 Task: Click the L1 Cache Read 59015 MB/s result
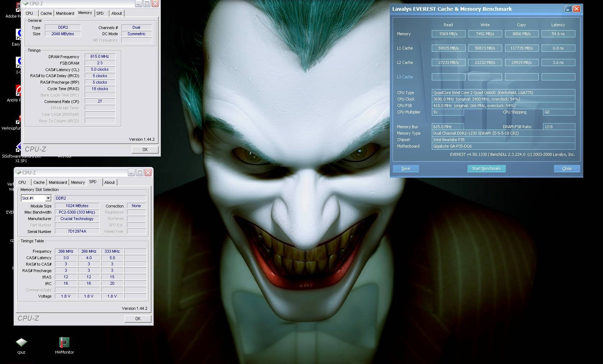(448, 48)
